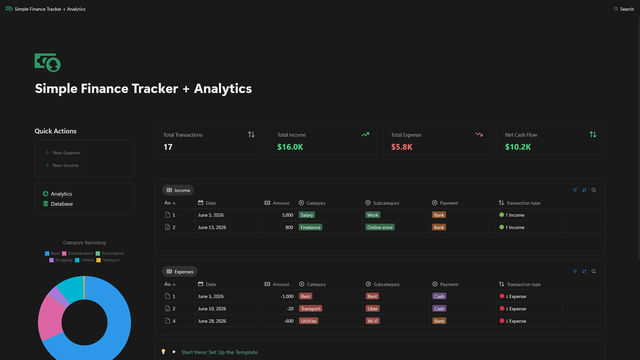Click Cash payment tag in Transport row
The width and height of the screenshot is (640, 360).
(439, 309)
